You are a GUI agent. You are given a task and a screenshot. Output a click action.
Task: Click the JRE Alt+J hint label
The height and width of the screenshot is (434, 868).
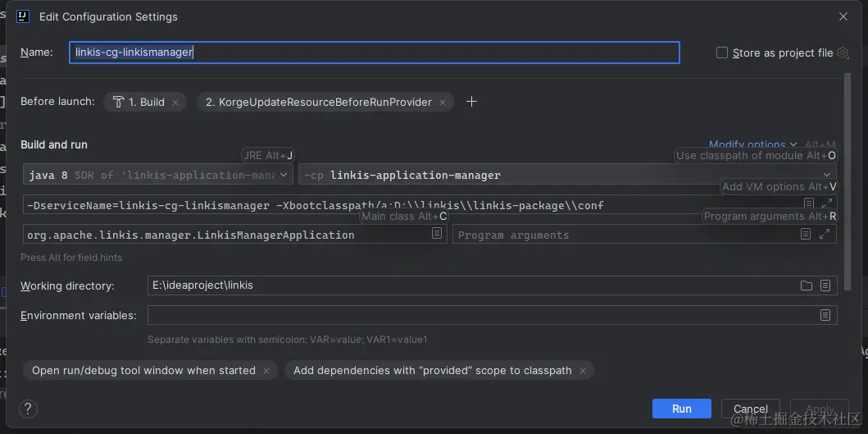tap(268, 156)
